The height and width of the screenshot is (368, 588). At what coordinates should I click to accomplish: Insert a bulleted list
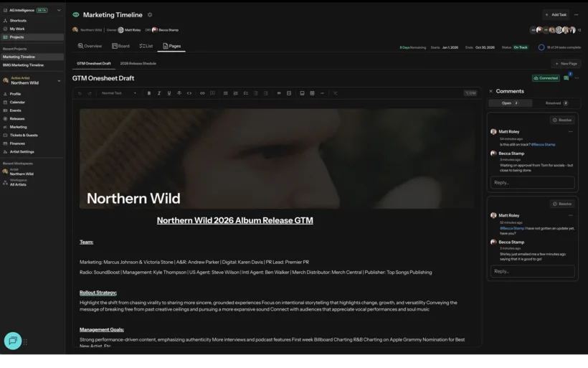226,93
